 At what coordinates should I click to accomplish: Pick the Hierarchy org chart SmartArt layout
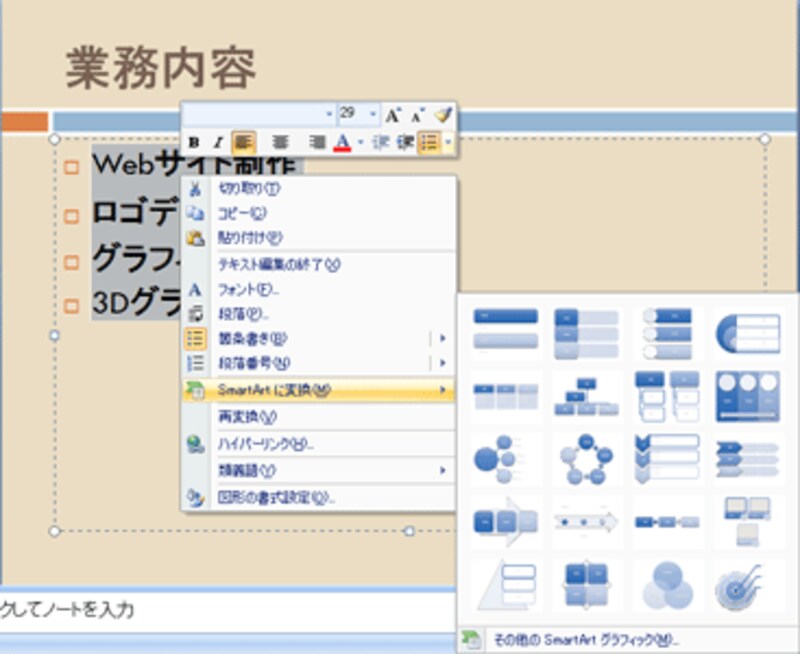(586, 396)
